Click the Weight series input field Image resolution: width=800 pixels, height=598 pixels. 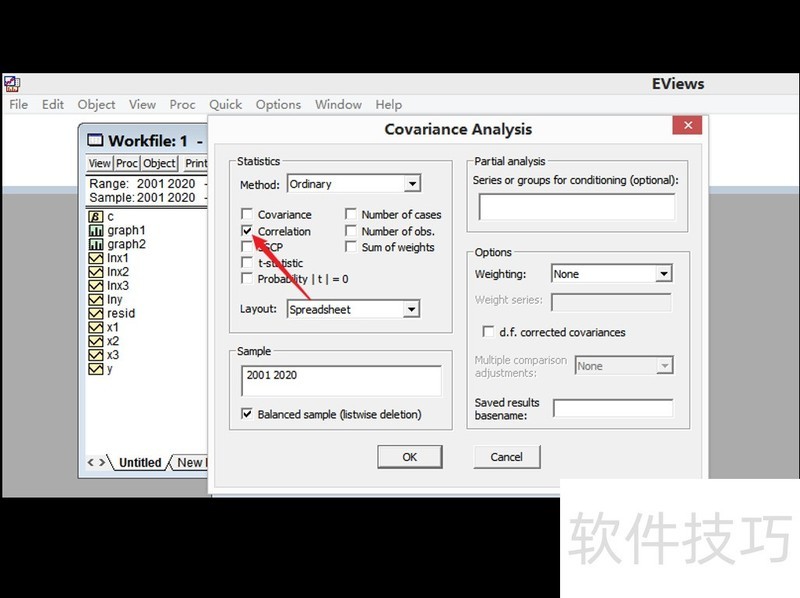click(x=611, y=302)
